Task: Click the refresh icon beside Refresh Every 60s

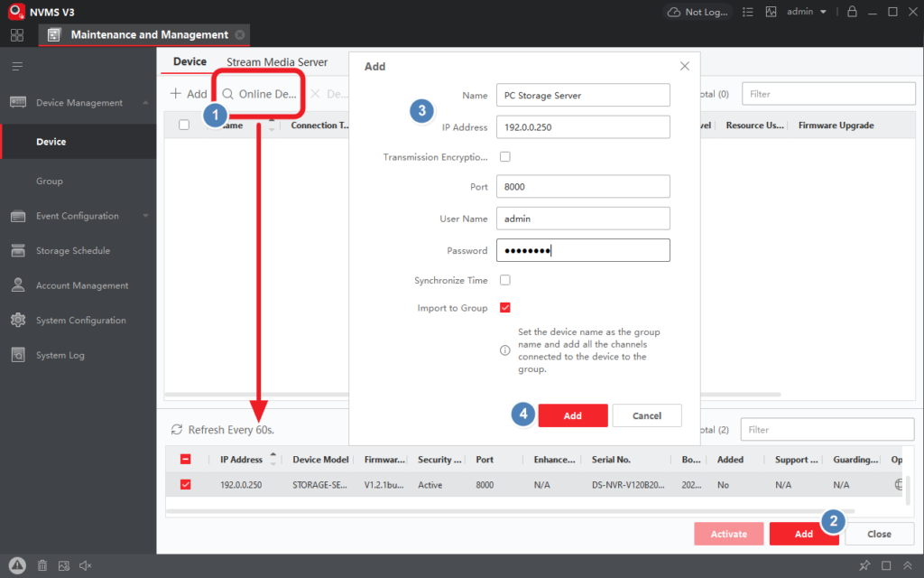Action: [x=177, y=429]
